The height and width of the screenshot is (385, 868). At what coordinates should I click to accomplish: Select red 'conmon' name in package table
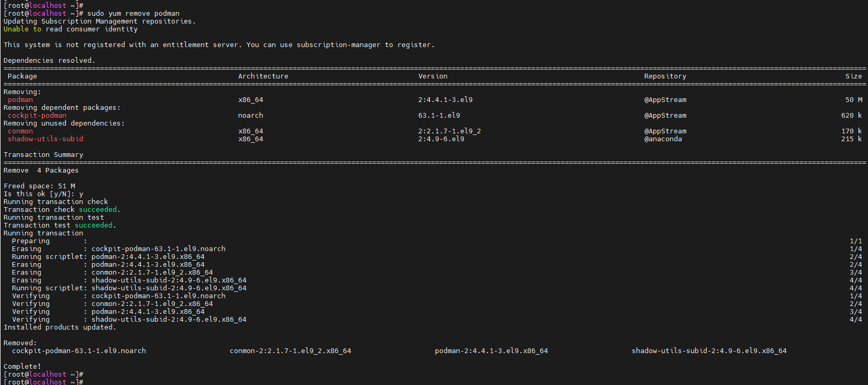click(20, 131)
